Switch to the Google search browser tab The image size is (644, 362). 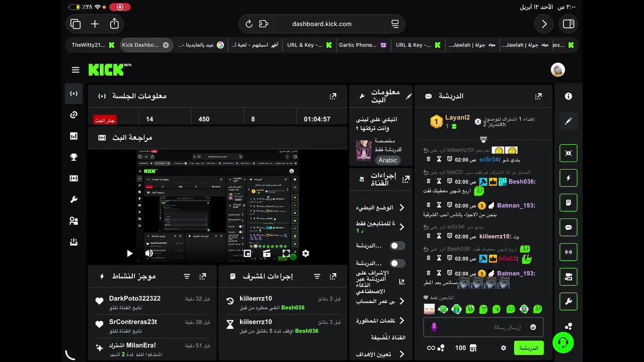(x=201, y=45)
